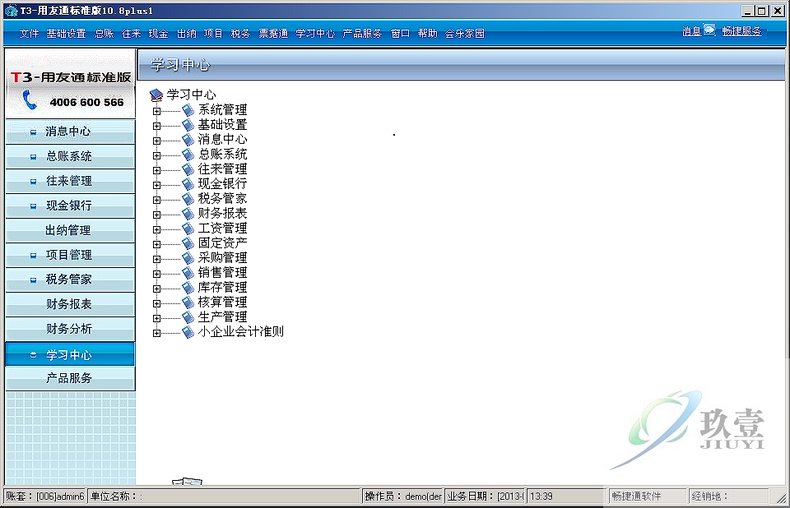Expand the 基础设置 tree node
The width and height of the screenshot is (790, 508).
pos(157,125)
